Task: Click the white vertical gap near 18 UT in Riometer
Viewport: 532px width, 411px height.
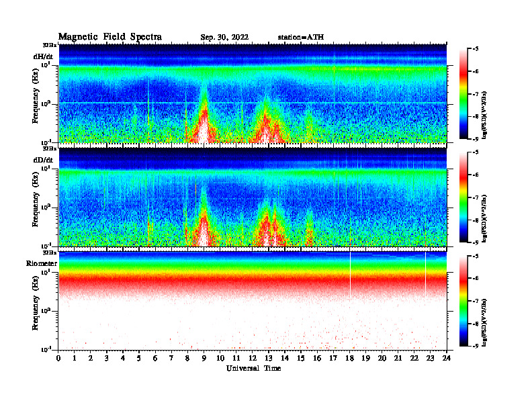Action: [350, 275]
